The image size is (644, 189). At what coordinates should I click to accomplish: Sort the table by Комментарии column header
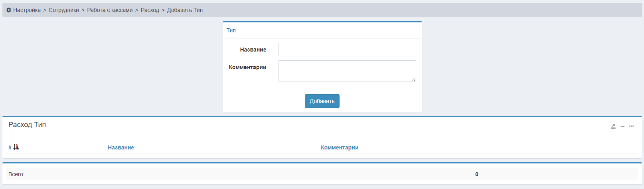tap(340, 147)
